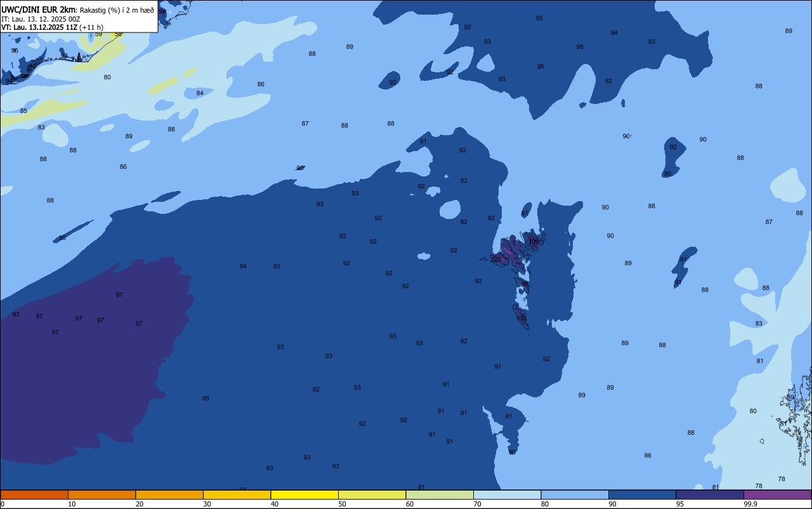This screenshot has width=812, height=509.
Task: Click the 20–30 amber legend segment
Action: 169,494
